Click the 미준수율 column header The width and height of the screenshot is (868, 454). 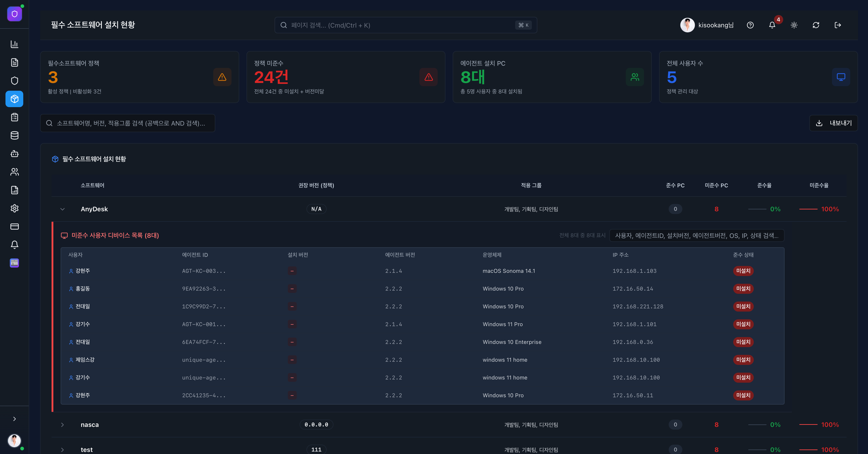pyautogui.click(x=819, y=185)
